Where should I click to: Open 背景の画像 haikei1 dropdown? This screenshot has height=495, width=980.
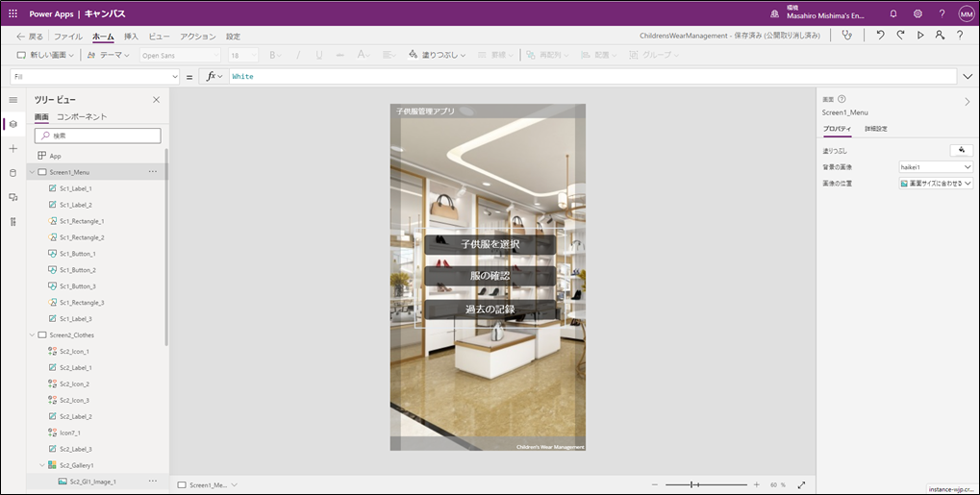tap(936, 167)
